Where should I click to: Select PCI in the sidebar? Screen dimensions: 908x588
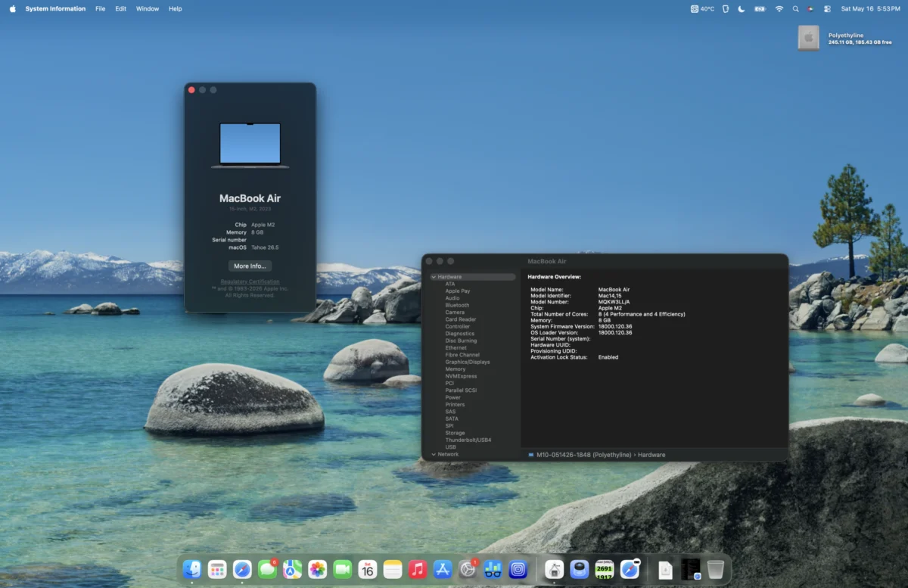point(449,383)
